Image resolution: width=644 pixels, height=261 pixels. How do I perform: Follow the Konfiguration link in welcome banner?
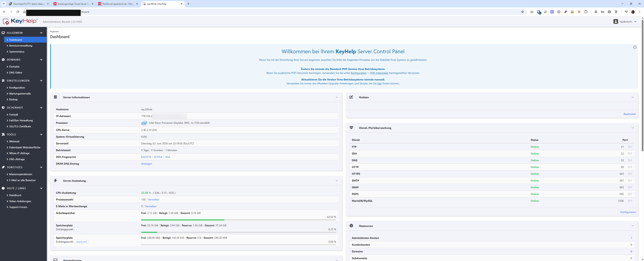[x=358, y=73]
